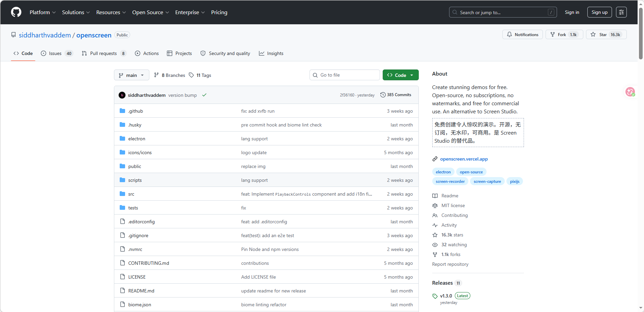Expand the Open Source menu
This screenshot has height=312, width=644.
coord(150,12)
